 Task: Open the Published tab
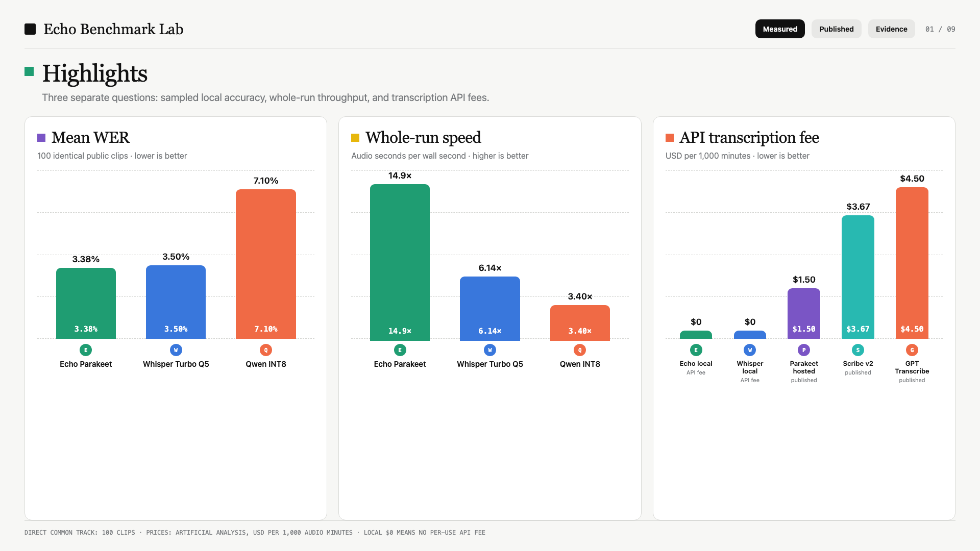[836, 29]
